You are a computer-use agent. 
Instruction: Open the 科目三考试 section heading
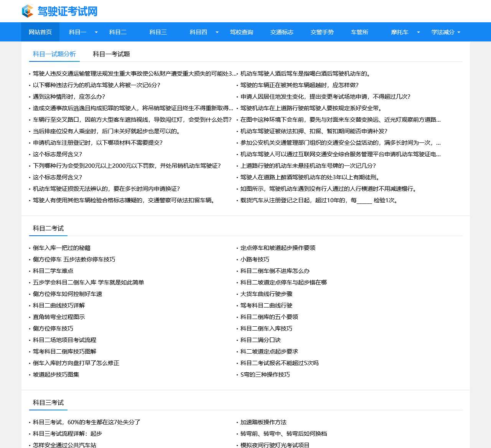tap(48, 403)
